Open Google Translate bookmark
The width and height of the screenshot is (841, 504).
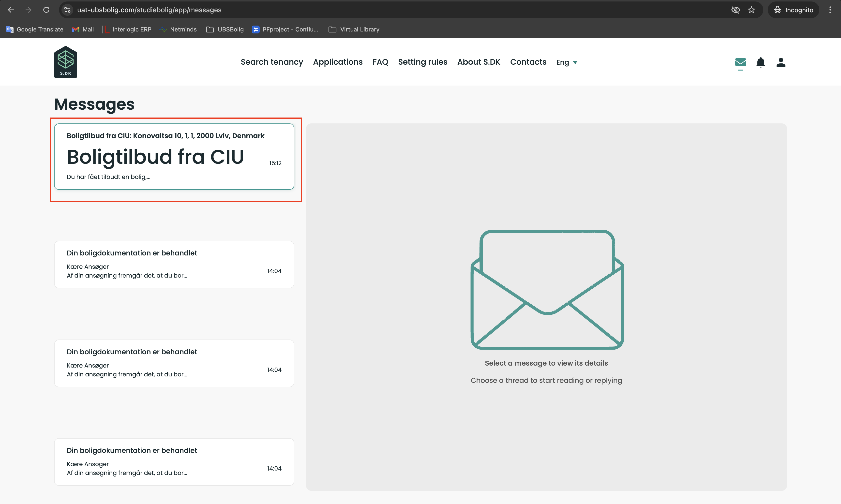35,30
